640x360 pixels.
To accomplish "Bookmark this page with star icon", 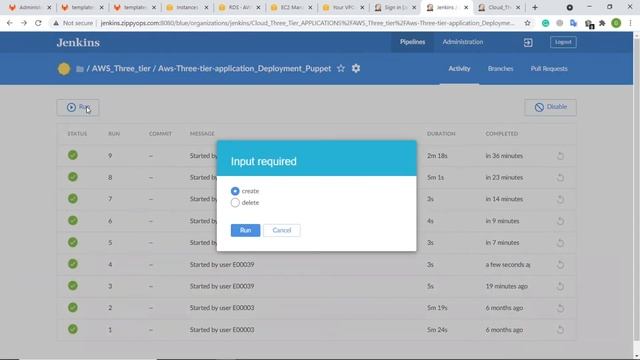I will click(527, 23).
